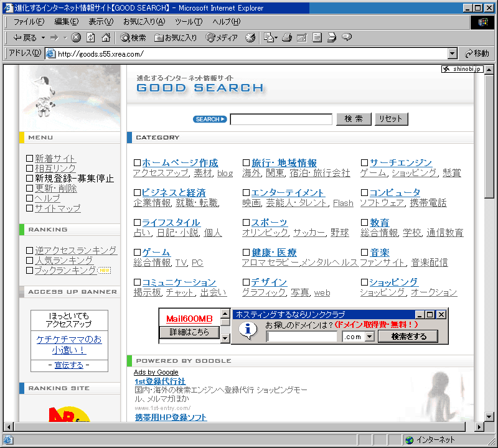Open the Mail icon dropdown arrow
This screenshot has width=498, height=448.
point(276,38)
